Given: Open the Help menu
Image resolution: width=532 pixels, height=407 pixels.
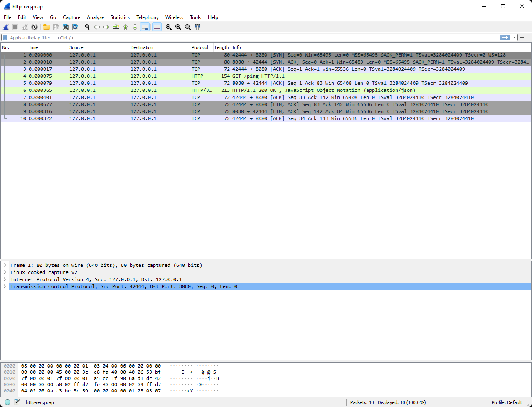Looking at the screenshot, I should [213, 17].
